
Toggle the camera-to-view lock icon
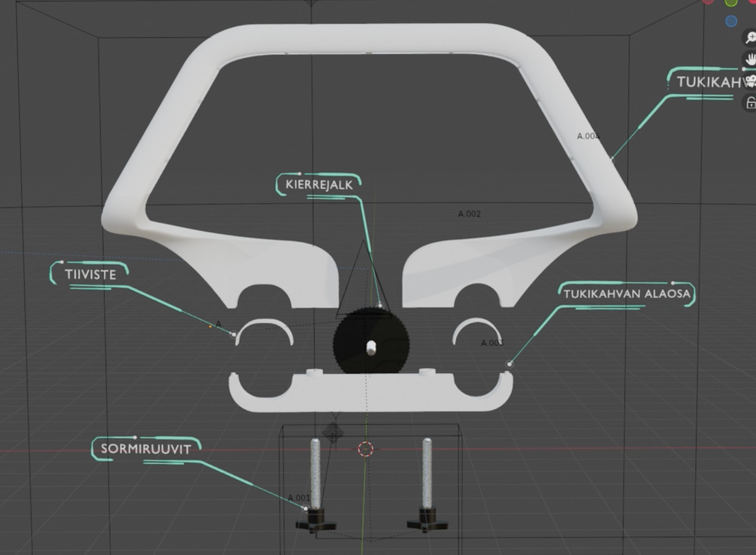coord(750,103)
